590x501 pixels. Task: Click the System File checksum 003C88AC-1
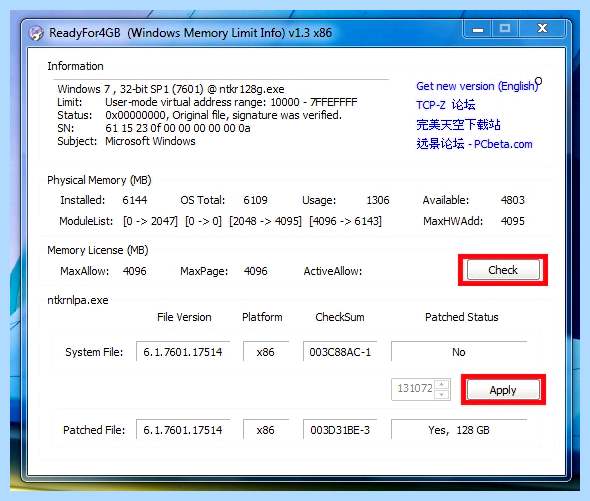click(x=340, y=352)
